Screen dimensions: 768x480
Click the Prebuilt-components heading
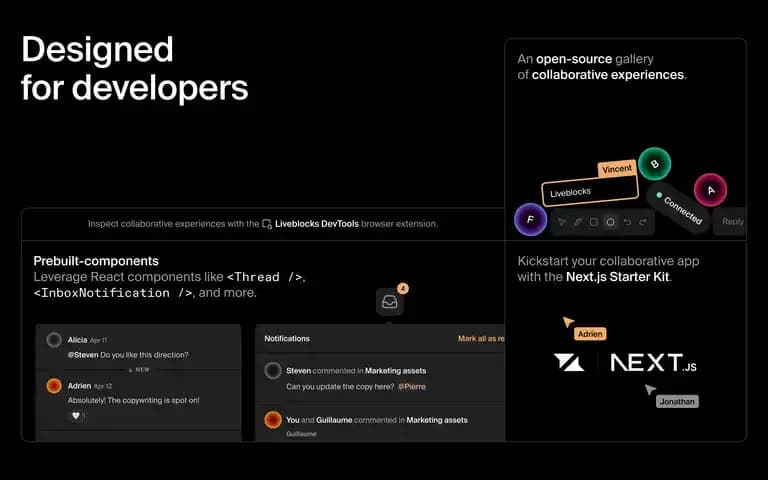click(x=96, y=261)
